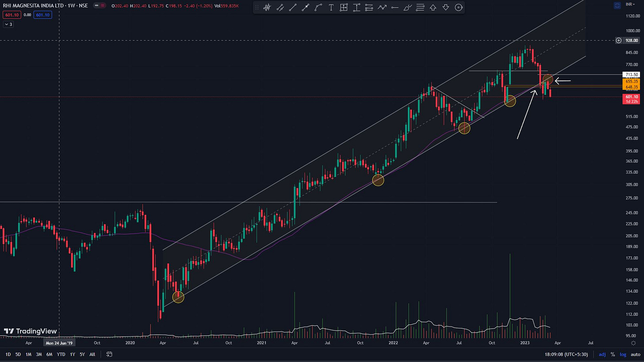Click the plus icon next to 928.00

click(x=618, y=41)
